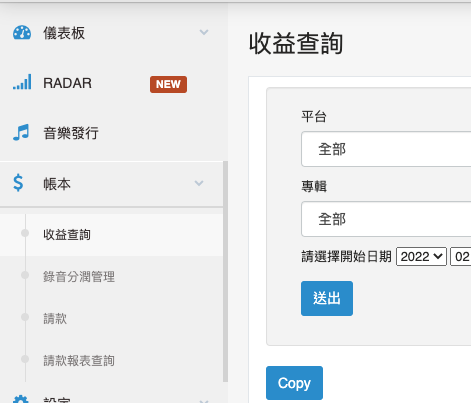Screen dimensions: 471x403
Task: Open the 帳本 sidebar menu item
Action: [112, 184]
